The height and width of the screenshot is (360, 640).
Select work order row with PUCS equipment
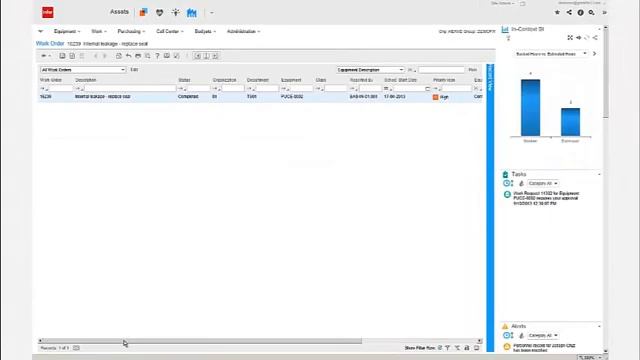click(x=261, y=97)
